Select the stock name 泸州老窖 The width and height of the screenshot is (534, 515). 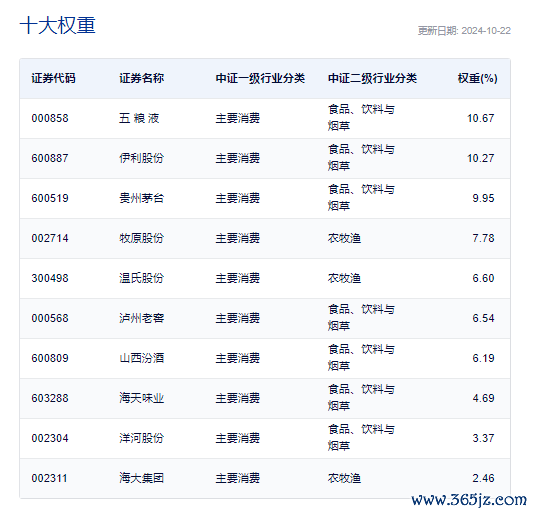(141, 318)
